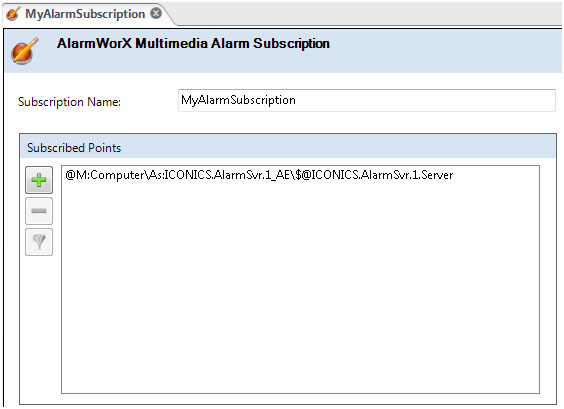Focus the Subscription Name text field
564x409 pixels.
[367, 100]
